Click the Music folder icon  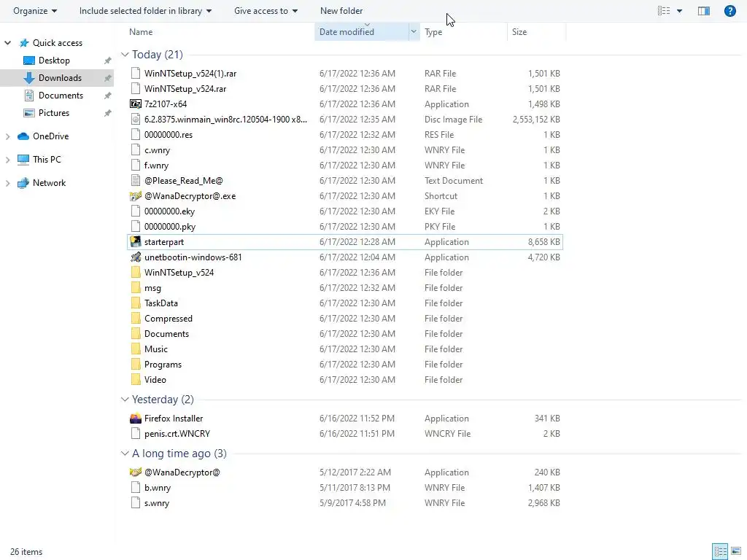click(x=136, y=349)
